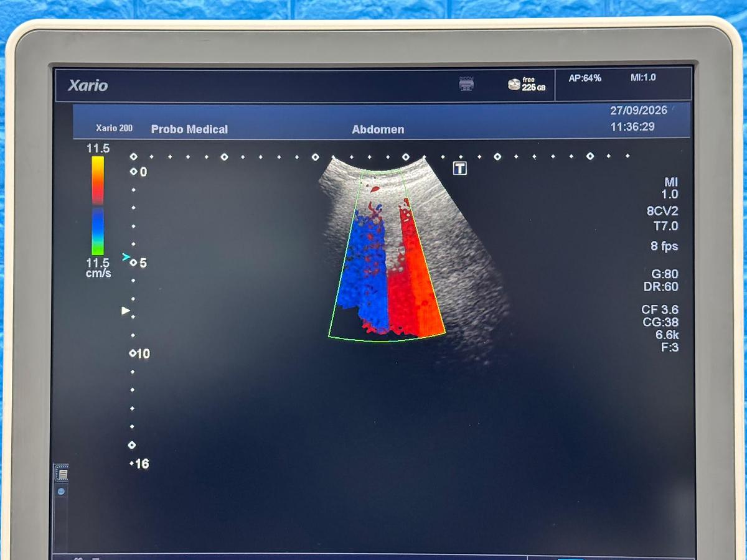Click the blue circle icon in the sidebar
747x560 pixels.
[x=61, y=492]
